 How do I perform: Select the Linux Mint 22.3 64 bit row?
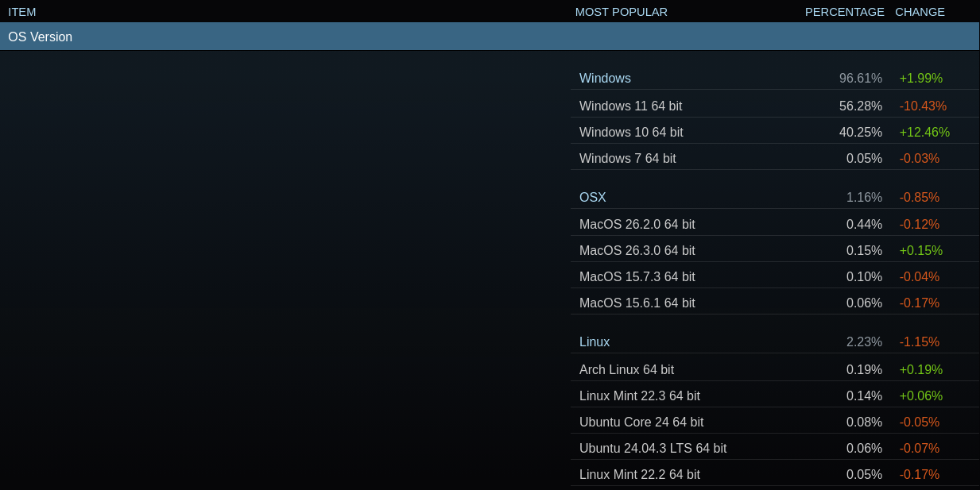click(x=639, y=395)
